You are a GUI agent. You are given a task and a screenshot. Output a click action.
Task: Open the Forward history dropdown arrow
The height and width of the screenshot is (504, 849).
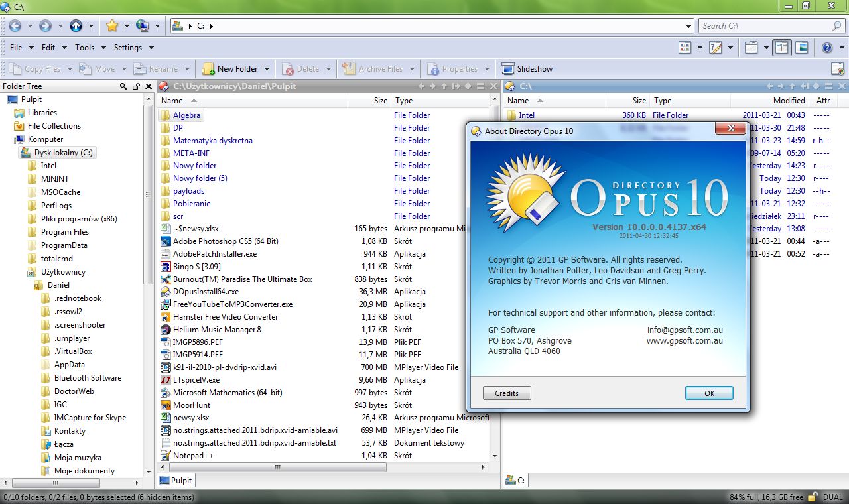[x=60, y=26]
